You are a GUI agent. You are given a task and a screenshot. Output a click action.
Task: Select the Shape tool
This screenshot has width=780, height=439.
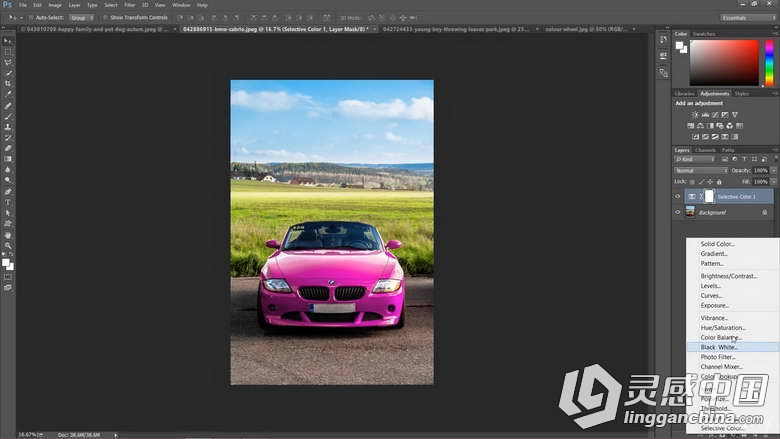[x=7, y=224]
